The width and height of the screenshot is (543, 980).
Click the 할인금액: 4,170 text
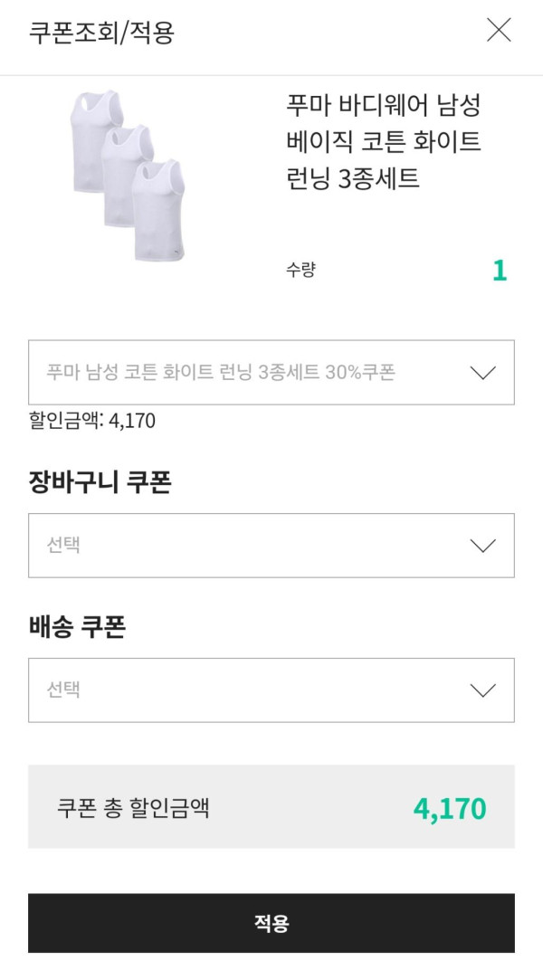tap(92, 421)
